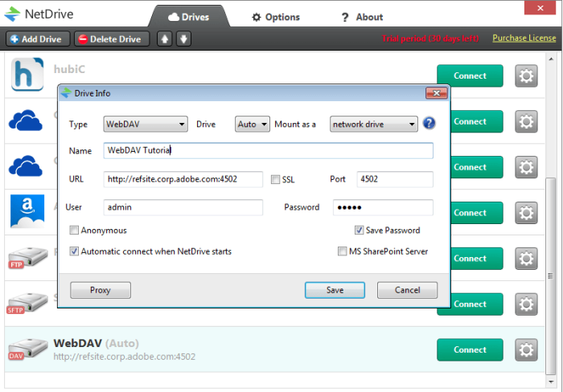Open settings gear for Amazon drive

tap(526, 213)
